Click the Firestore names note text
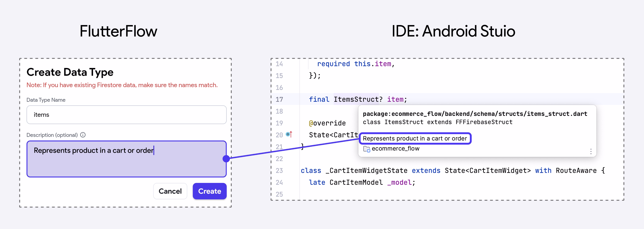 point(122,85)
